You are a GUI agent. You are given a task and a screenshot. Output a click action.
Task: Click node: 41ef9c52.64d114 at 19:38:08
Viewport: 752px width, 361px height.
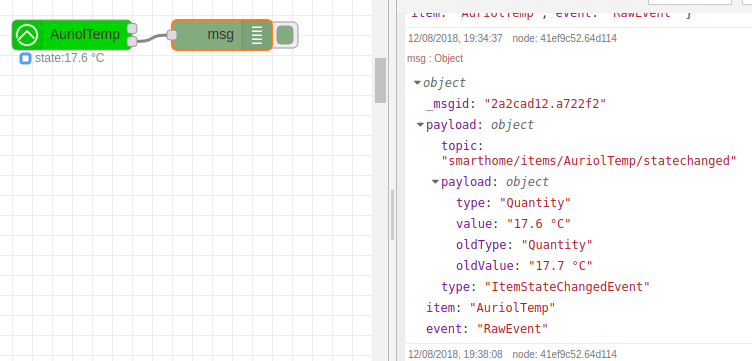(564, 354)
